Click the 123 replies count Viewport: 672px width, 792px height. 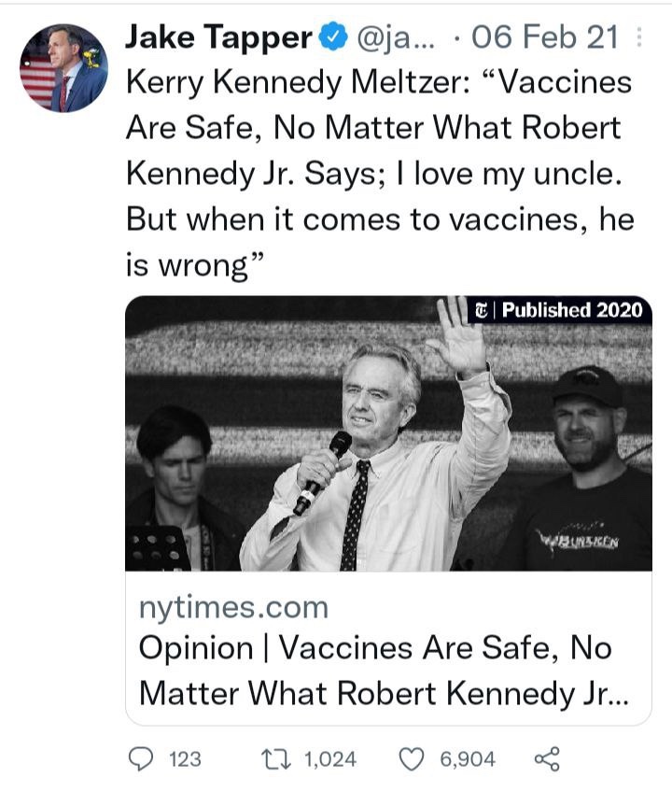pos(184,759)
